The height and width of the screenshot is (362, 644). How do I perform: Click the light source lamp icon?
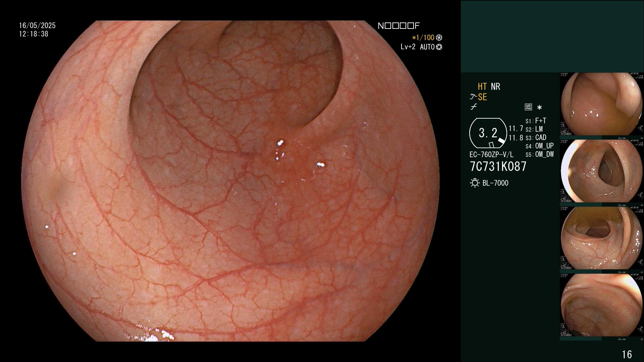click(475, 183)
